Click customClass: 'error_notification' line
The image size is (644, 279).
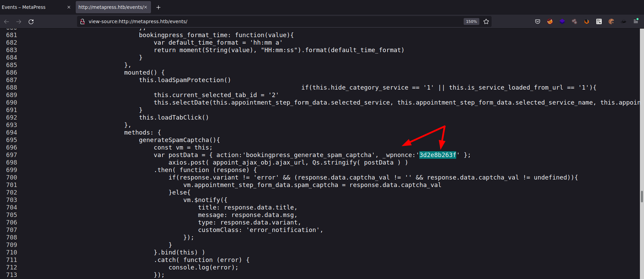260,230
